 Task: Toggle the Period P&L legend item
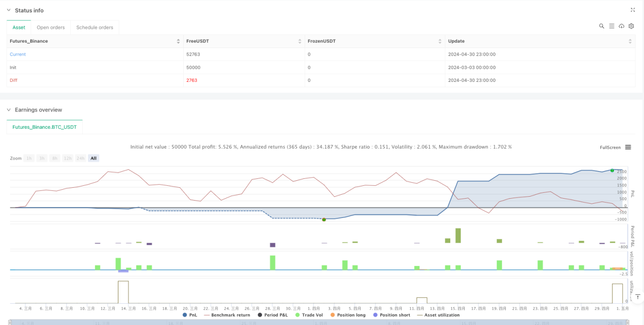click(x=272, y=315)
